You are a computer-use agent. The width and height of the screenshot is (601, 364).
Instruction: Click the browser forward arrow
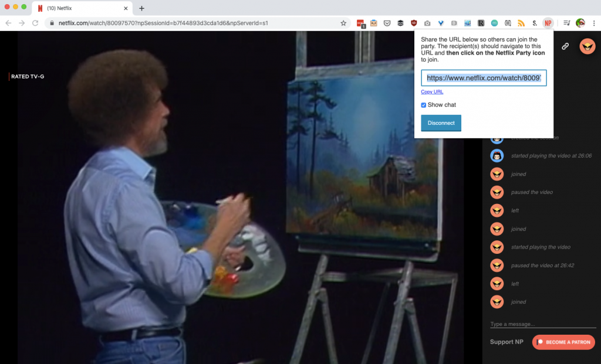tap(22, 23)
